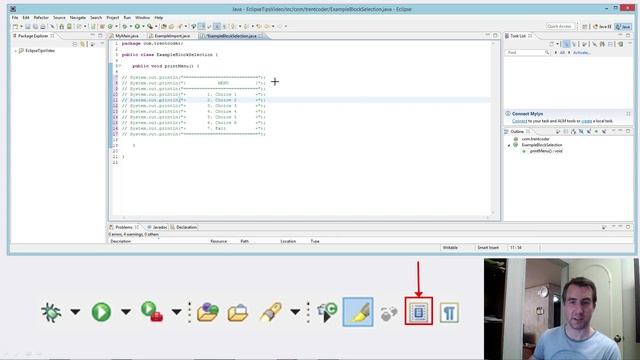Toggle Link with Editor in Package Explorer
The height and width of the screenshot is (360, 640).
(83, 44)
